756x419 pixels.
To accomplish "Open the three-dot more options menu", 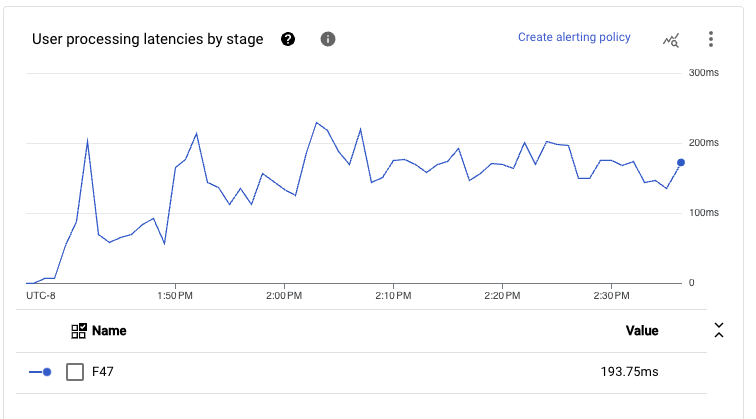I will click(x=711, y=39).
